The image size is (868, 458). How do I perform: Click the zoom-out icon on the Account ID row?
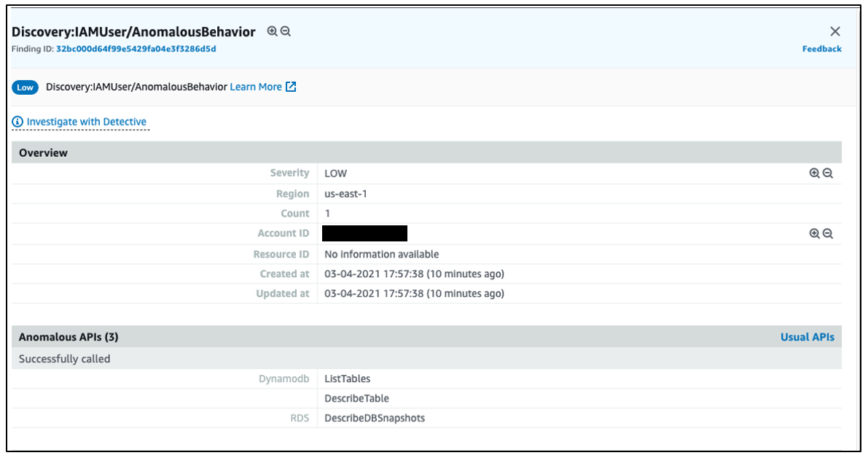pos(829,233)
